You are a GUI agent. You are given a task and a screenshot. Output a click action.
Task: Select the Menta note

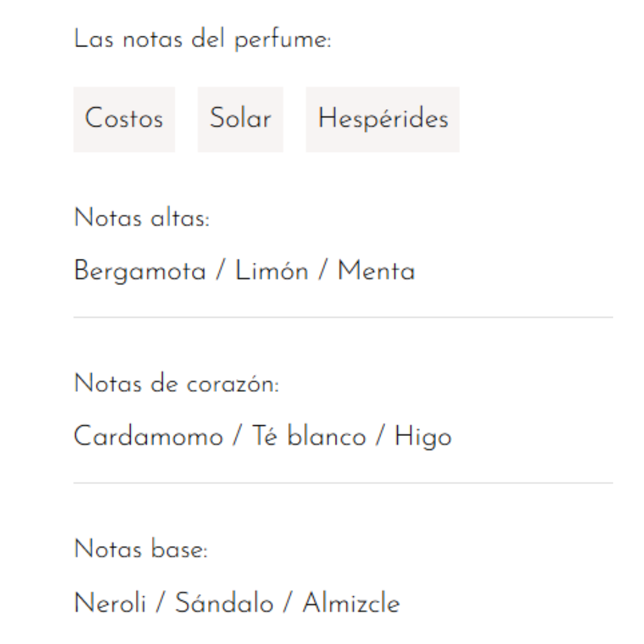click(376, 273)
